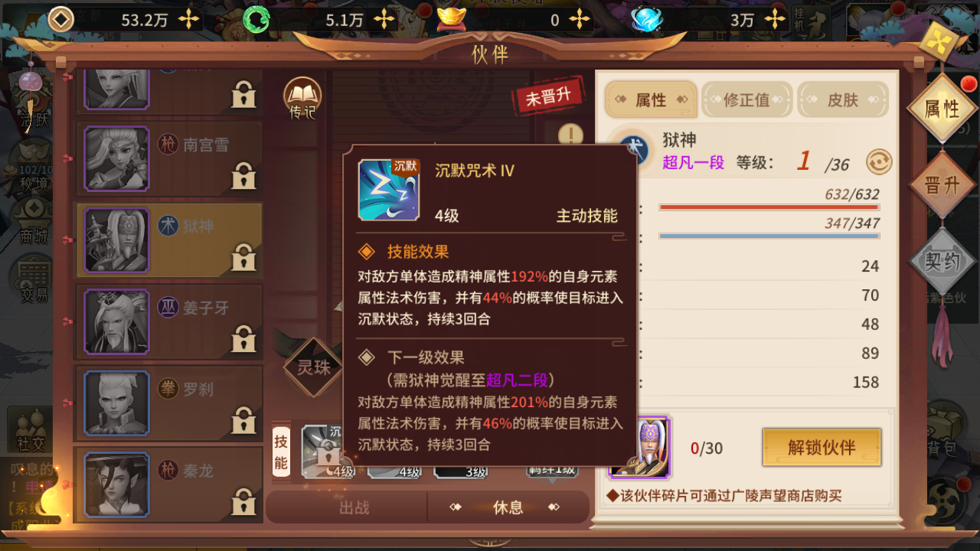Open the 契约 diamond side tab
This screenshot has height=551, width=980.
pos(942,262)
